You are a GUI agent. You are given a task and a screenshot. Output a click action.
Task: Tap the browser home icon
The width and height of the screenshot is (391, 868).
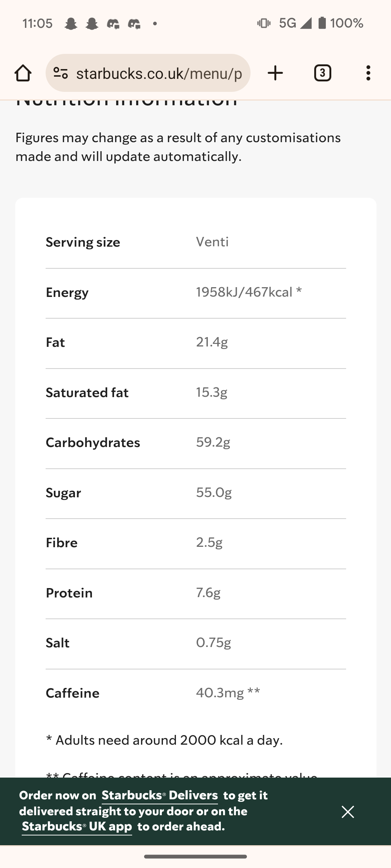point(23,73)
